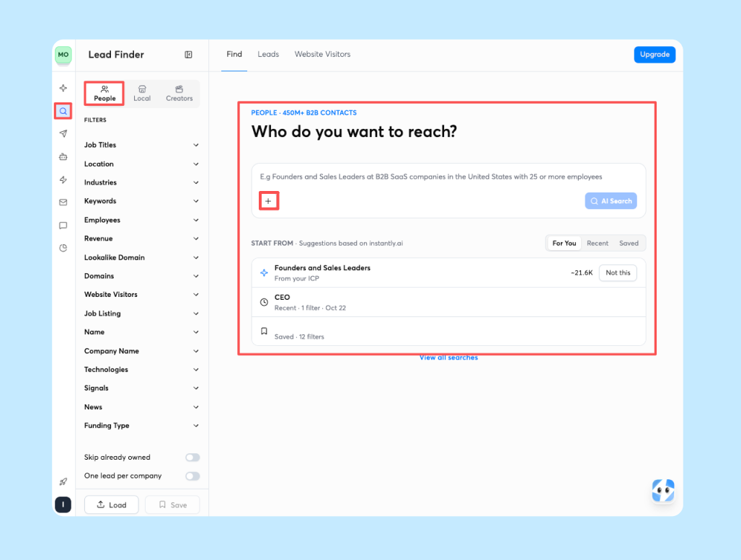
Task: Expand the Keywords filter
Action: coord(142,201)
